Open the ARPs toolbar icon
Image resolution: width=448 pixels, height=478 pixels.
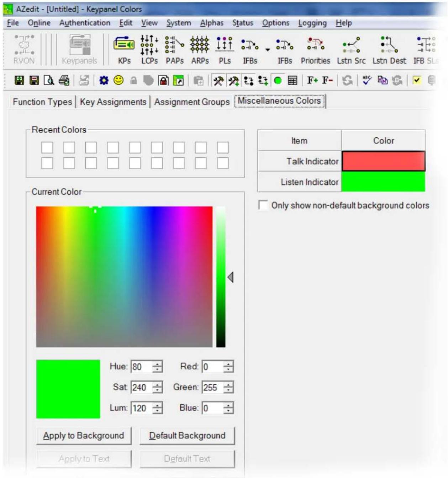[x=200, y=50]
